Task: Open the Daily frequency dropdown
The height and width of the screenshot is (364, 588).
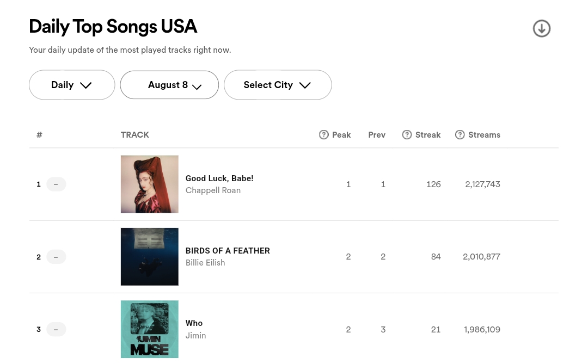Action: [72, 85]
